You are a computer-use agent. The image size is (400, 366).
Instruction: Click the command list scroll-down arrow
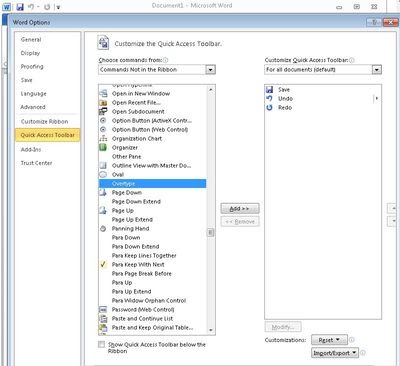[211, 330]
